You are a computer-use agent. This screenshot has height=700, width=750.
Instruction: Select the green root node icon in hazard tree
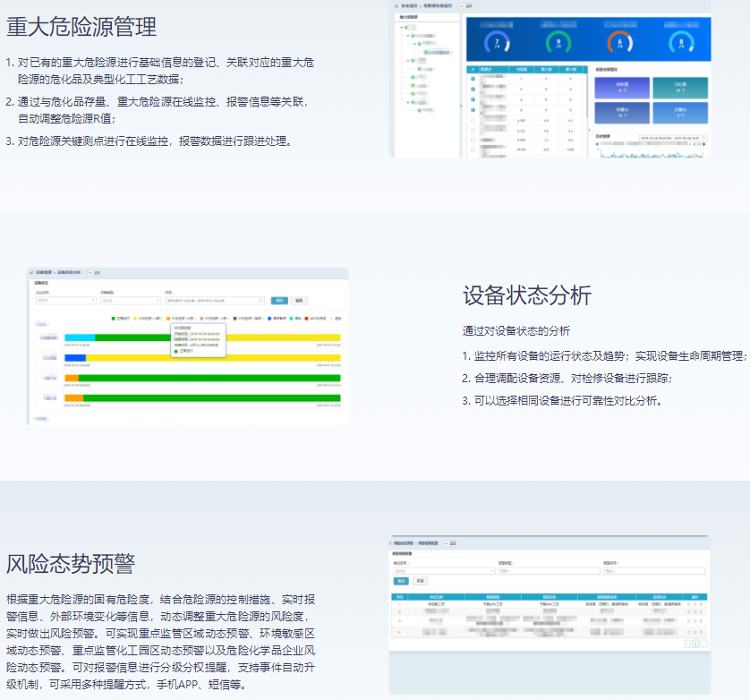point(406,27)
